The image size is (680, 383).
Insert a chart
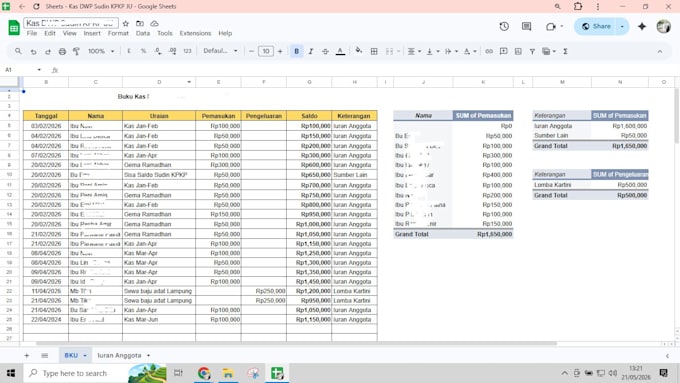click(518, 51)
